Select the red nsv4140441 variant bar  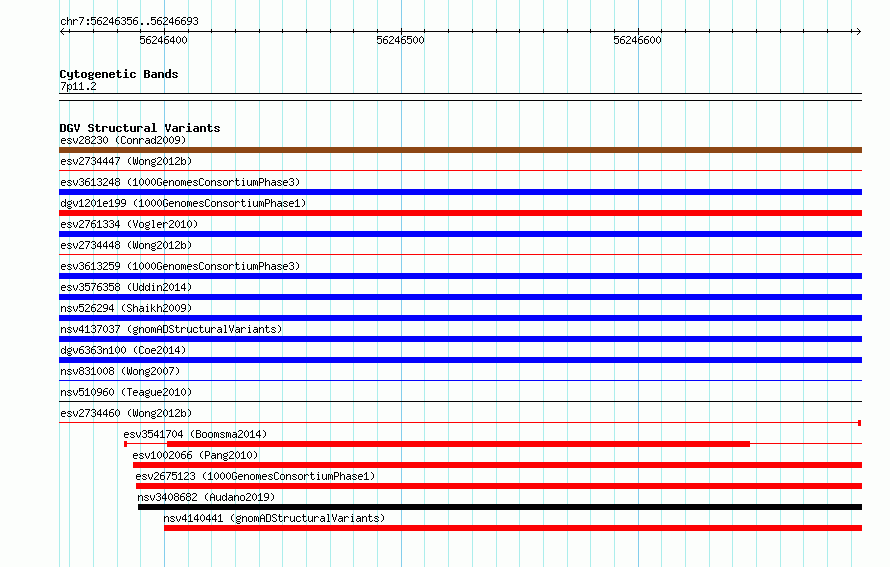pyautogui.click(x=513, y=528)
